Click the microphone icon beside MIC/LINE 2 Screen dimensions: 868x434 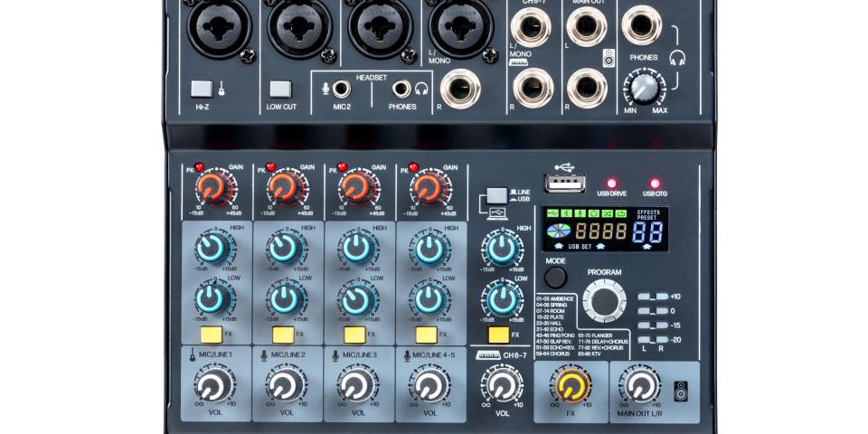pyautogui.click(x=263, y=354)
